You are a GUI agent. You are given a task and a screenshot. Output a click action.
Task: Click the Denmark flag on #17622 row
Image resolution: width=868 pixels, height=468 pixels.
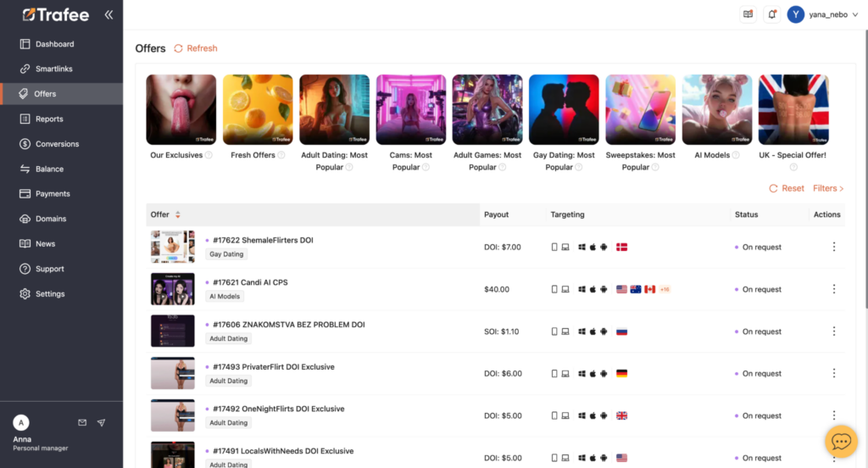(x=621, y=247)
